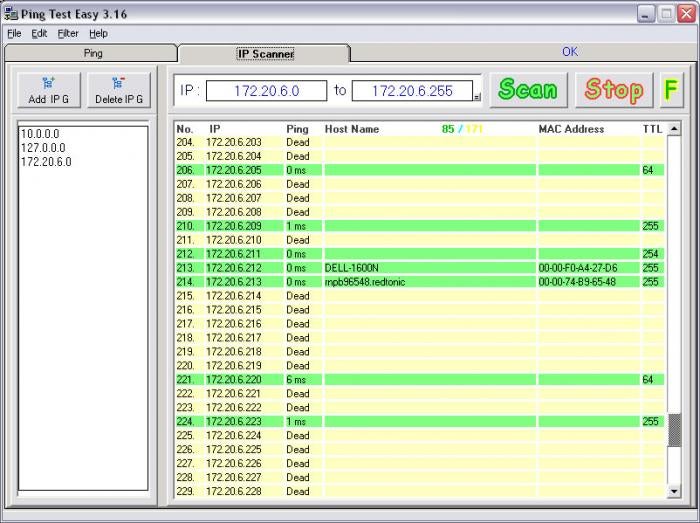Viewport: 700px width, 523px height.
Task: Open the Edit menu
Action: (x=39, y=33)
